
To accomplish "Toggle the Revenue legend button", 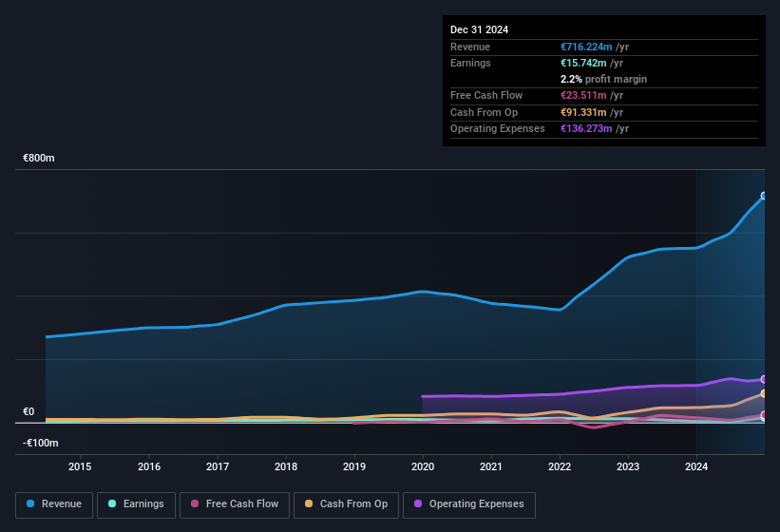I will point(54,504).
